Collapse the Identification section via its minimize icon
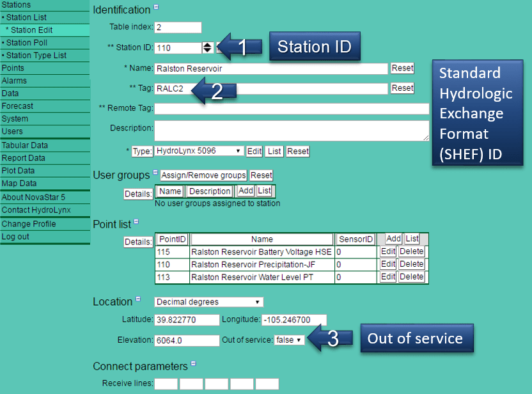Image resolution: width=532 pixels, height=394 pixels. (x=155, y=6)
